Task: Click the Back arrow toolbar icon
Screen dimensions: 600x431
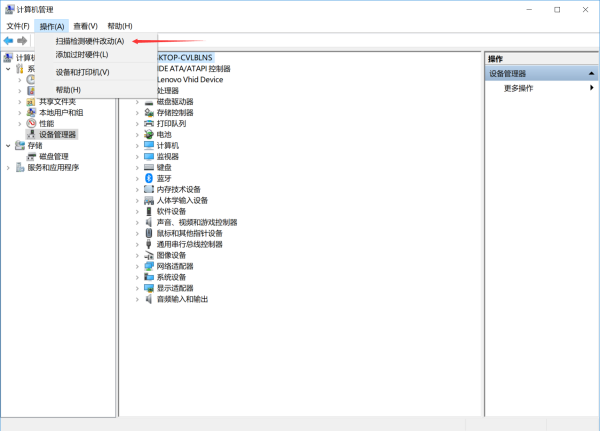Action: pyautogui.click(x=8, y=41)
